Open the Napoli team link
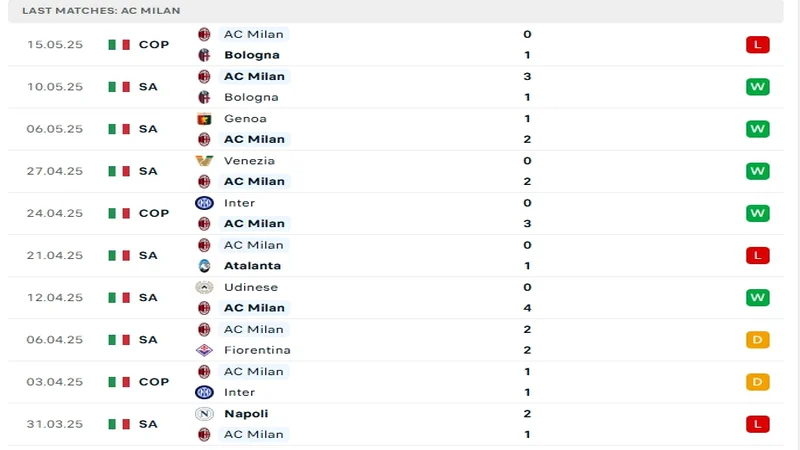Screen dimensions: 800x450 pyautogui.click(x=246, y=413)
